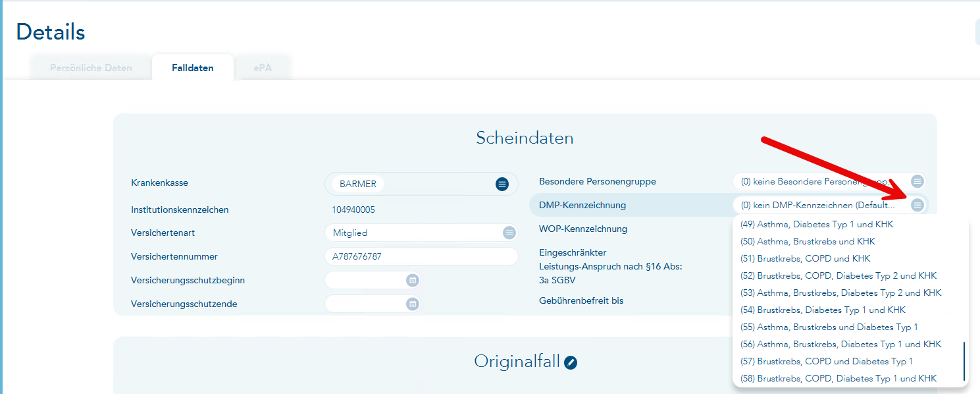Switch to Persönliche Daten tab
This screenshot has height=394, width=980.
tap(91, 68)
